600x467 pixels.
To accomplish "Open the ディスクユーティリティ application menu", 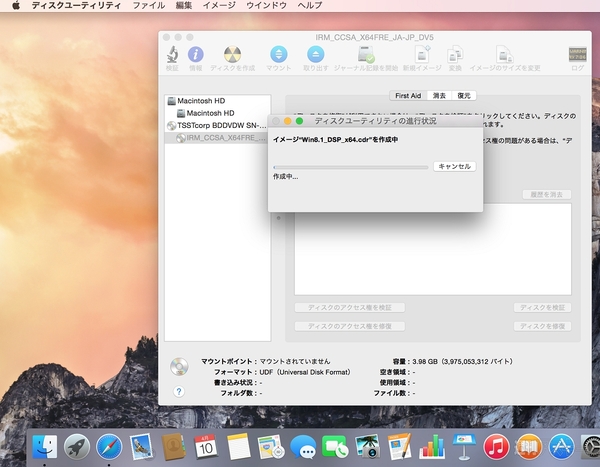I will point(76,5).
